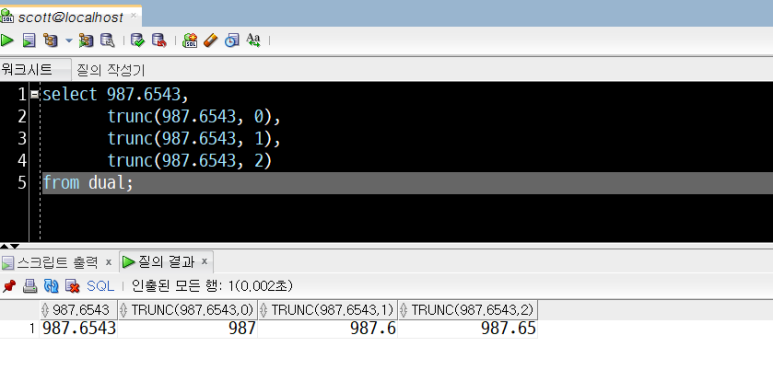Open the Unshared SQL Worksheet icon
The height and width of the screenshot is (370, 773).
click(x=190, y=40)
